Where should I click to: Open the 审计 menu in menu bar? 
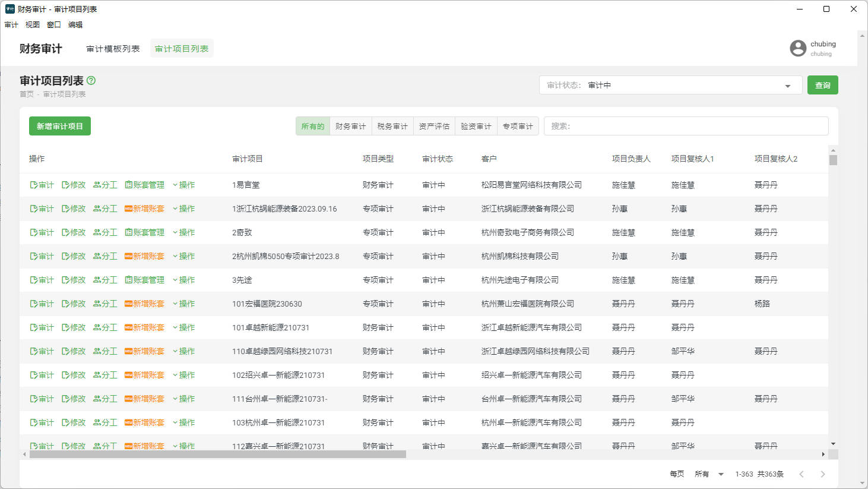[11, 25]
